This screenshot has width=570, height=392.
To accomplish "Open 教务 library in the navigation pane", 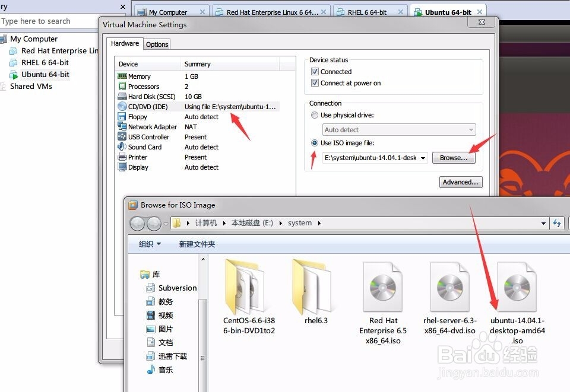I will tap(160, 302).
